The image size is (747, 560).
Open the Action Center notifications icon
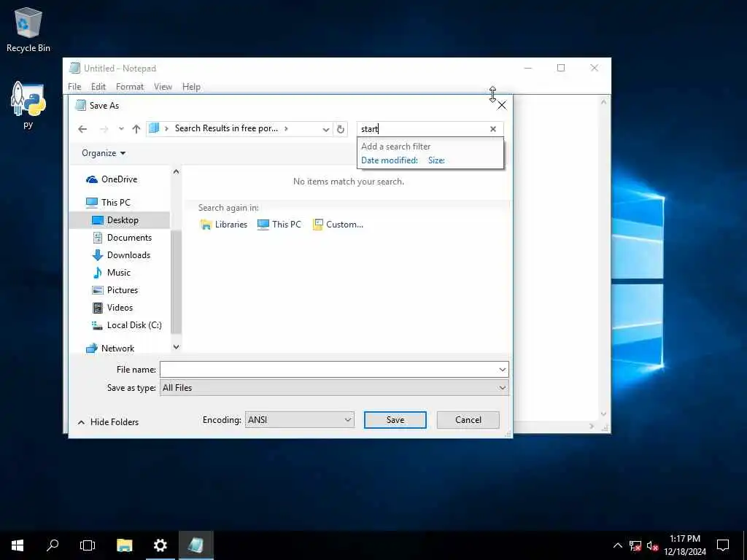pyautogui.click(x=723, y=545)
